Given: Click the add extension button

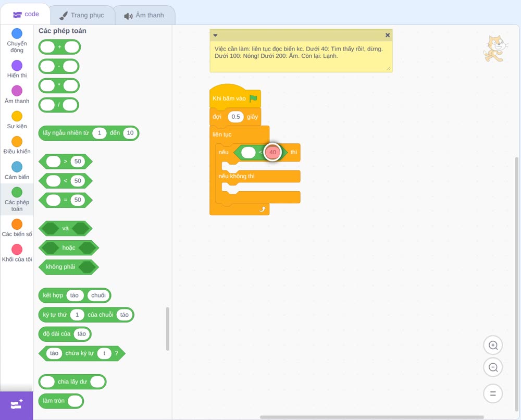Looking at the screenshot, I should (17, 405).
